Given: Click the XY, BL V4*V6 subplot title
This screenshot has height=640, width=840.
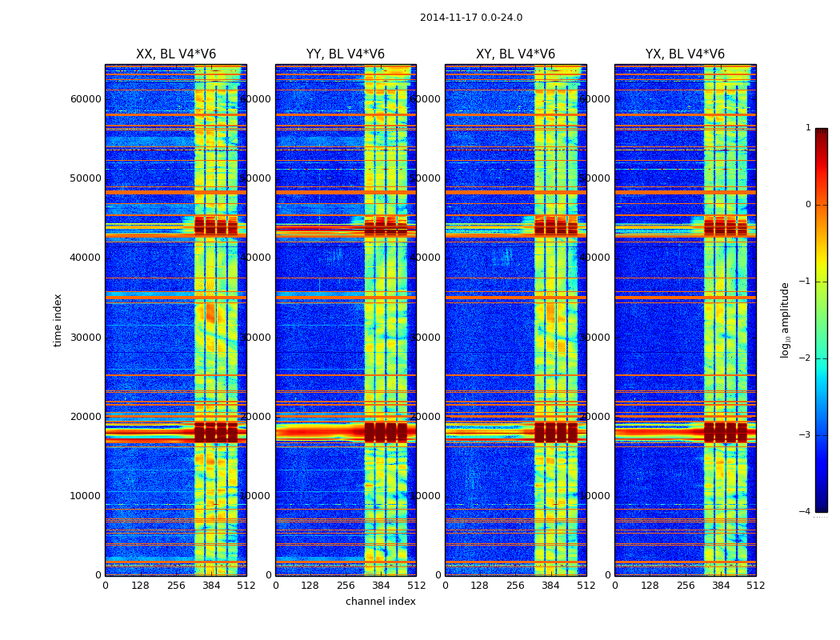Looking at the screenshot, I should 515,54.
